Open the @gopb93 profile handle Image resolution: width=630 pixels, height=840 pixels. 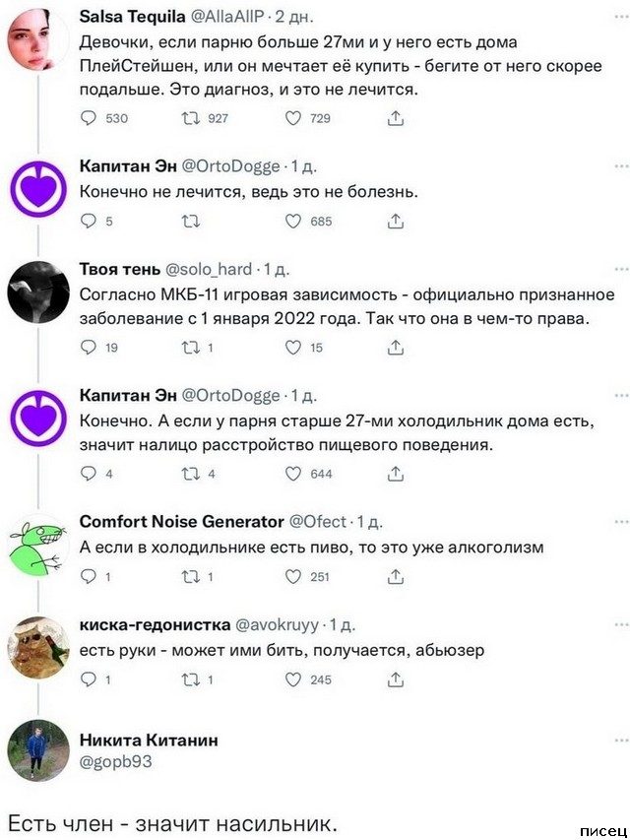pyautogui.click(x=115, y=761)
